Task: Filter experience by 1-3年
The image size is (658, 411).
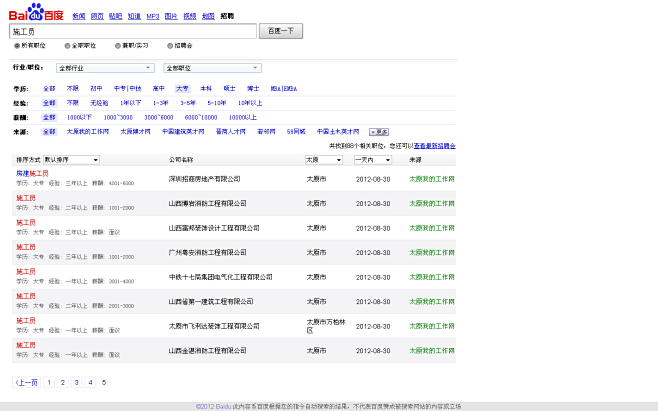Action: [x=160, y=103]
